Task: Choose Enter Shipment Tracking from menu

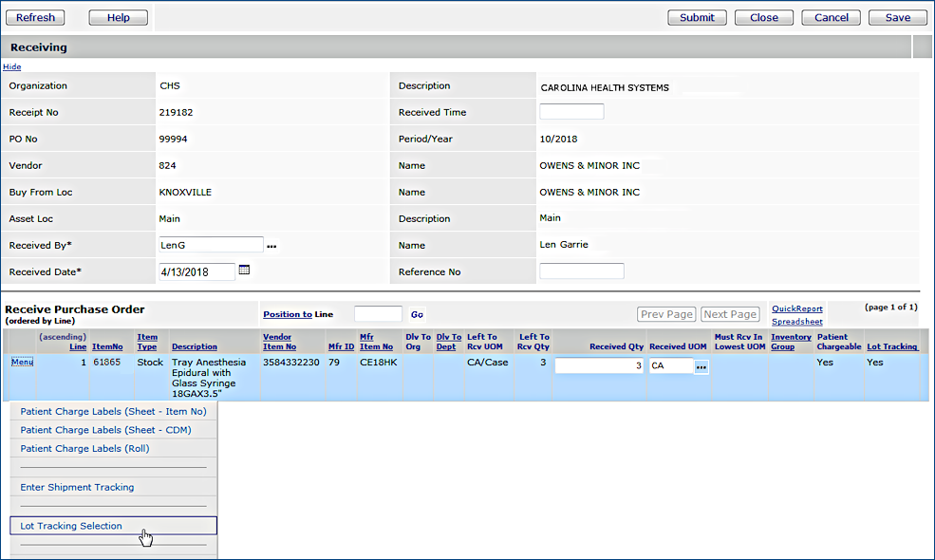Action: click(x=77, y=487)
